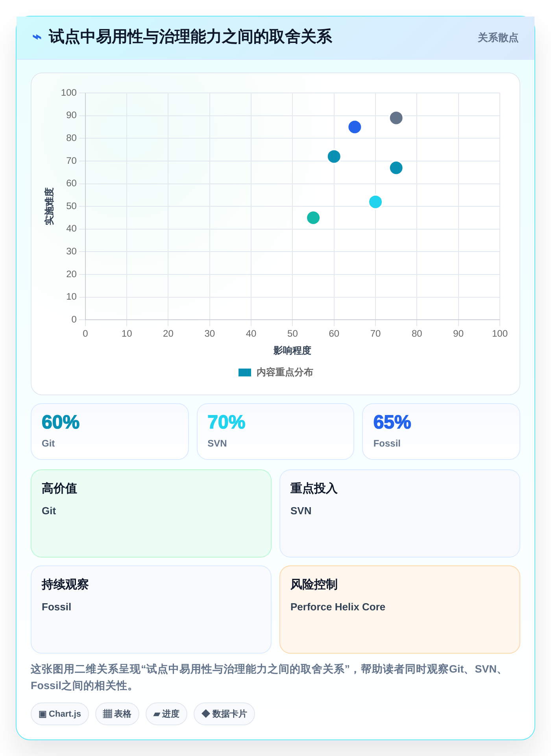Select the 风险控制 Perforce Helix Core card
The image size is (551, 756).
click(x=400, y=610)
